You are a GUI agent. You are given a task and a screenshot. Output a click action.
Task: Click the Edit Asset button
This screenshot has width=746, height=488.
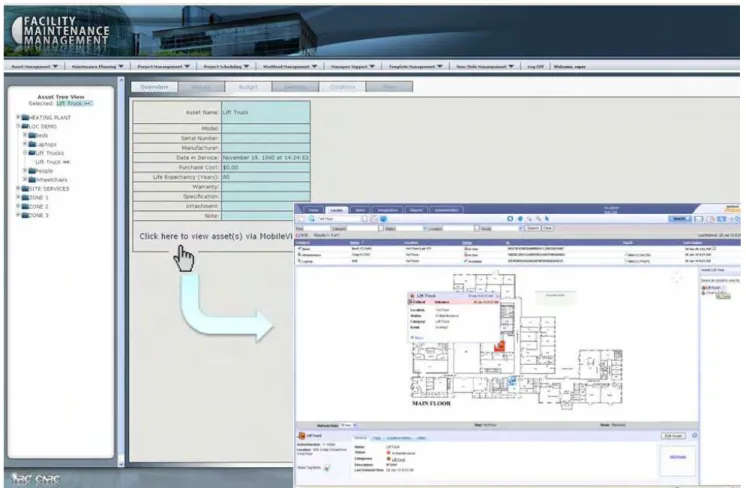673,436
